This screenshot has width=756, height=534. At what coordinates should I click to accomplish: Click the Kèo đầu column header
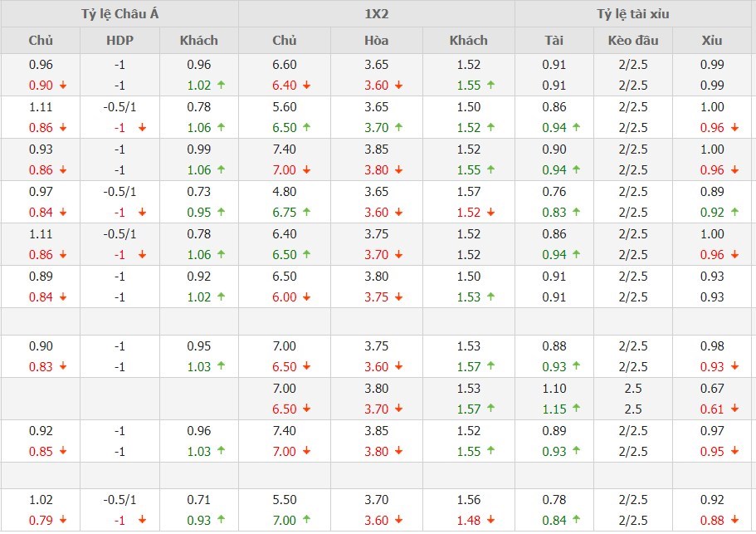pyautogui.click(x=632, y=41)
